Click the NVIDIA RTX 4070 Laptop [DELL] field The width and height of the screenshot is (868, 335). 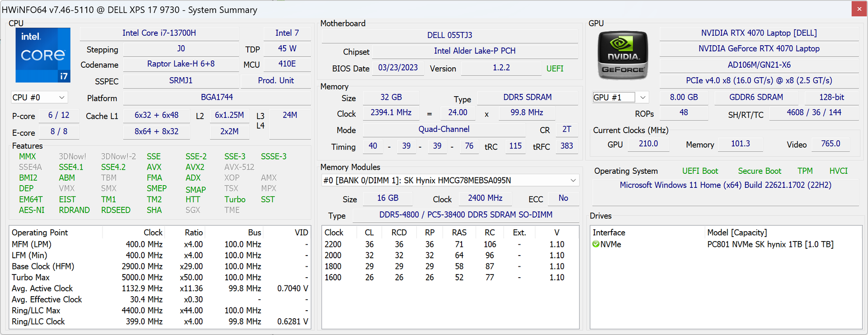click(759, 33)
